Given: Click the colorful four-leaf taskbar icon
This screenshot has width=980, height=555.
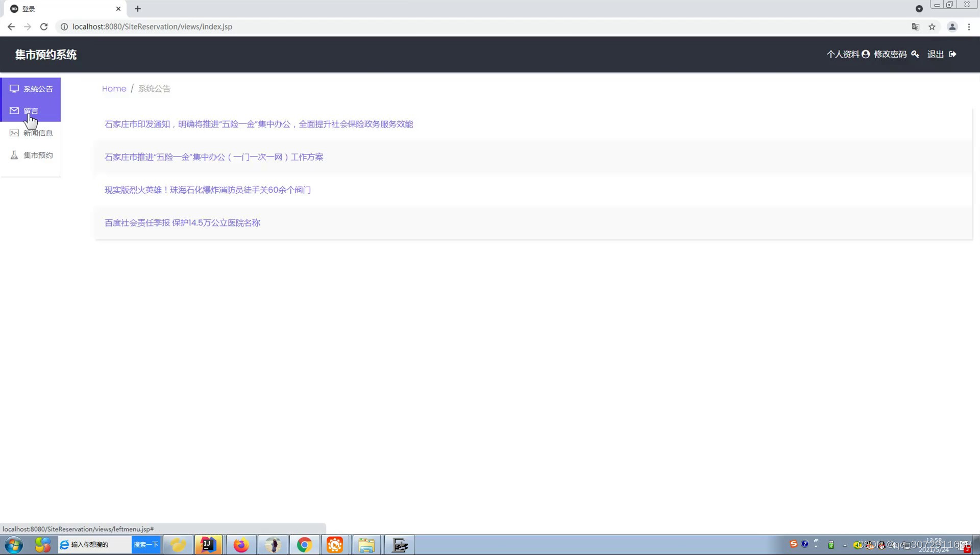Looking at the screenshot, I should (43, 545).
